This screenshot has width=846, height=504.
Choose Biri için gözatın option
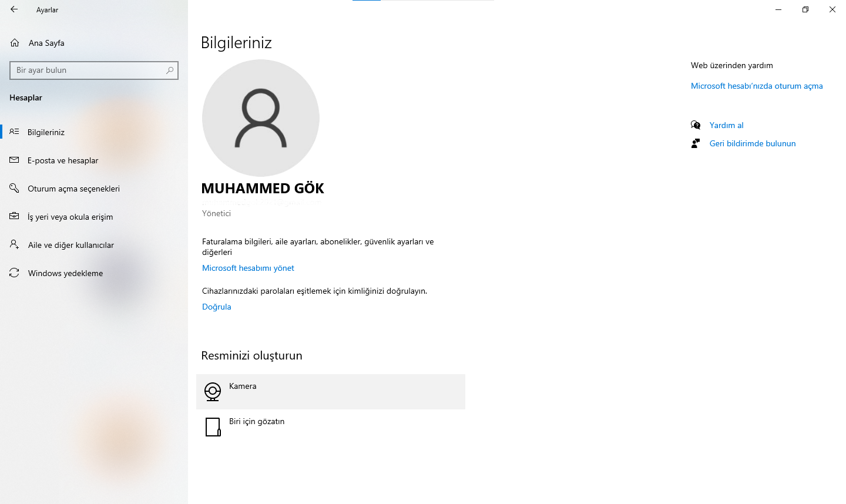(331, 427)
